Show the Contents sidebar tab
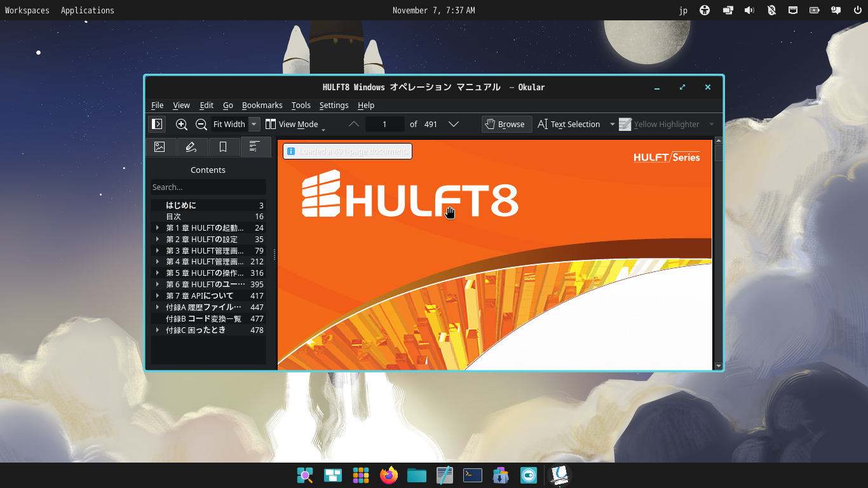The width and height of the screenshot is (868, 488). point(254,147)
